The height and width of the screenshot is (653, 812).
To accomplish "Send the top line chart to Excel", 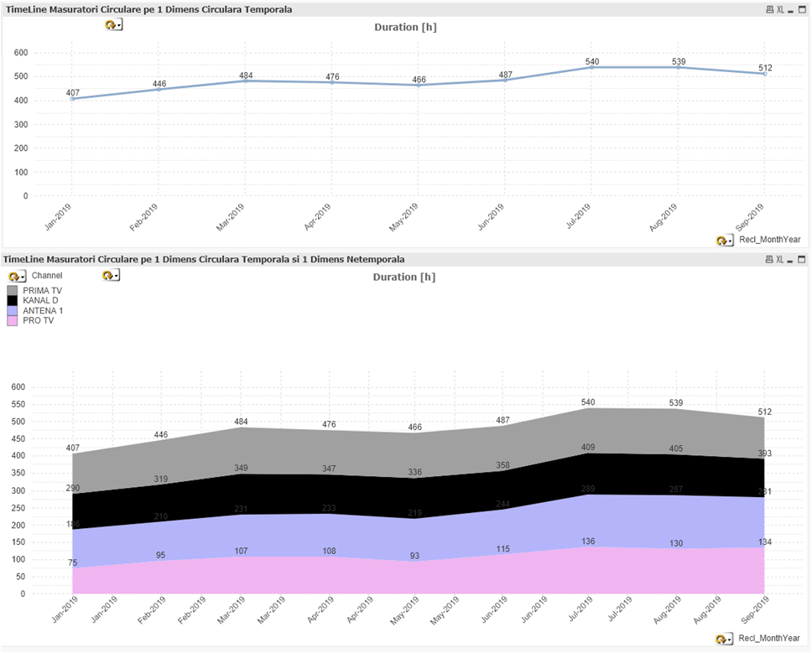I will tap(780, 10).
